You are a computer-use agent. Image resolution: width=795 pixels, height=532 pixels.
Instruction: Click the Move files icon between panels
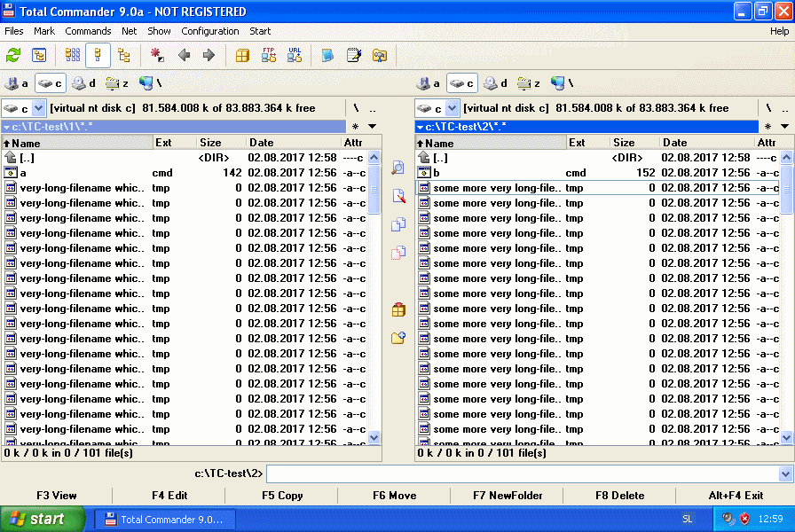pos(398,253)
